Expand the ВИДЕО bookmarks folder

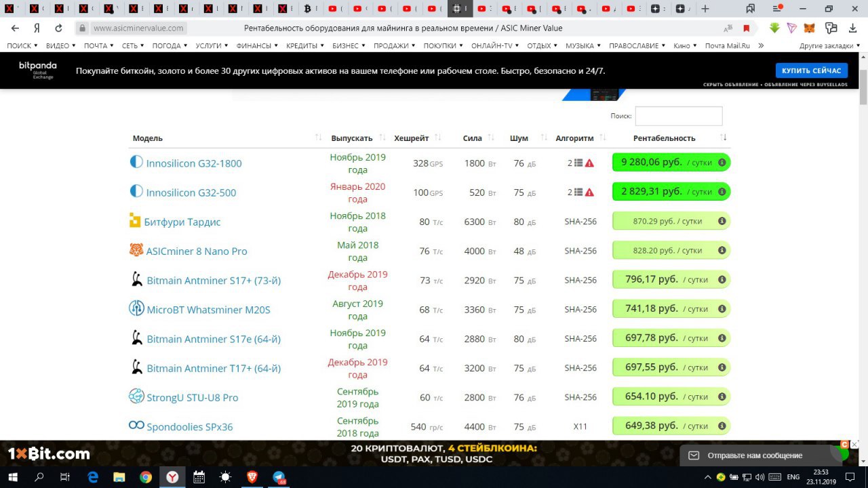point(61,45)
